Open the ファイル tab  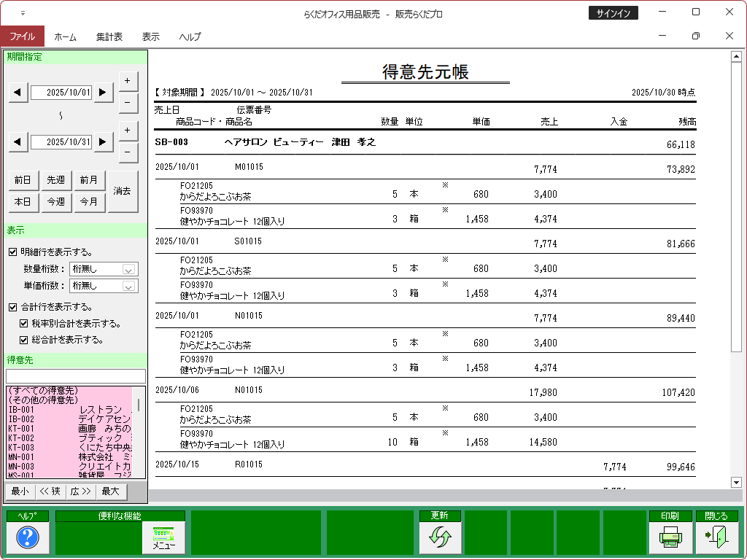click(22, 36)
